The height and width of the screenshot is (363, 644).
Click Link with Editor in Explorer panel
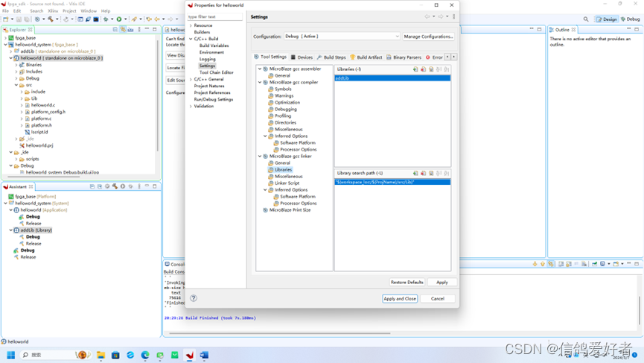(123, 30)
